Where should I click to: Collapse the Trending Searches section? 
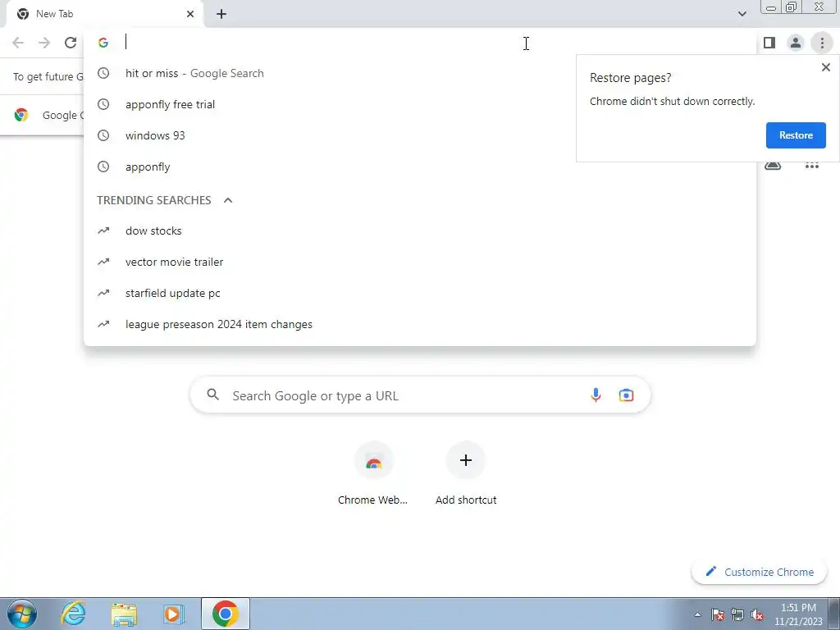coord(228,200)
